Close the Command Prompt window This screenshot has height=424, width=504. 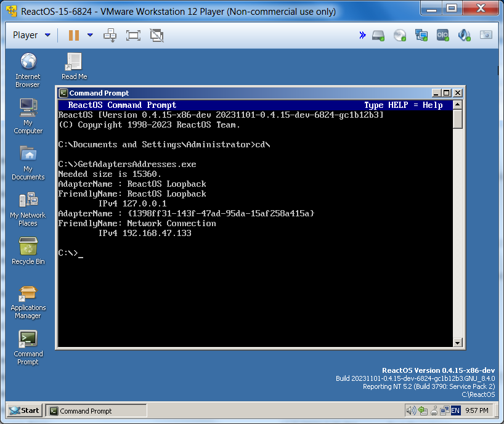tap(458, 93)
